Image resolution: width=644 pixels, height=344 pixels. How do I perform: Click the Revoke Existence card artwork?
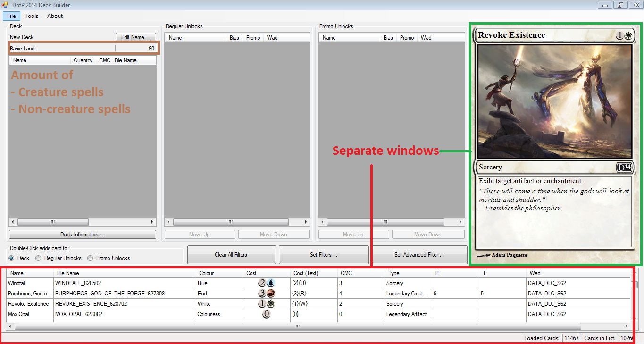(554, 101)
